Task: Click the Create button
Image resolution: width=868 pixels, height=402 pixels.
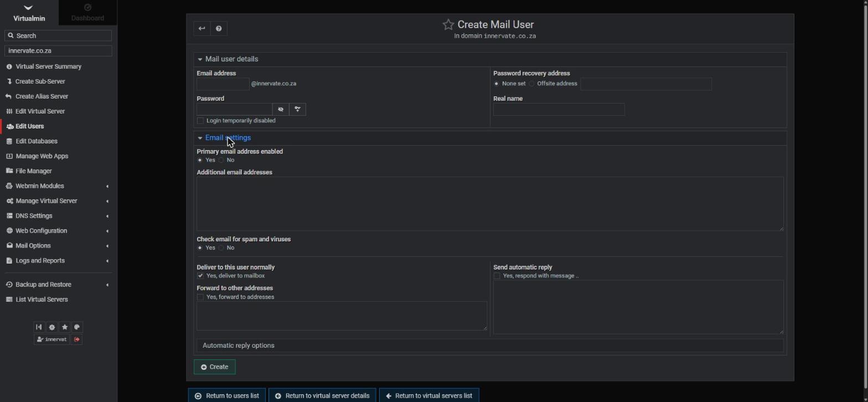Action: coord(214,367)
